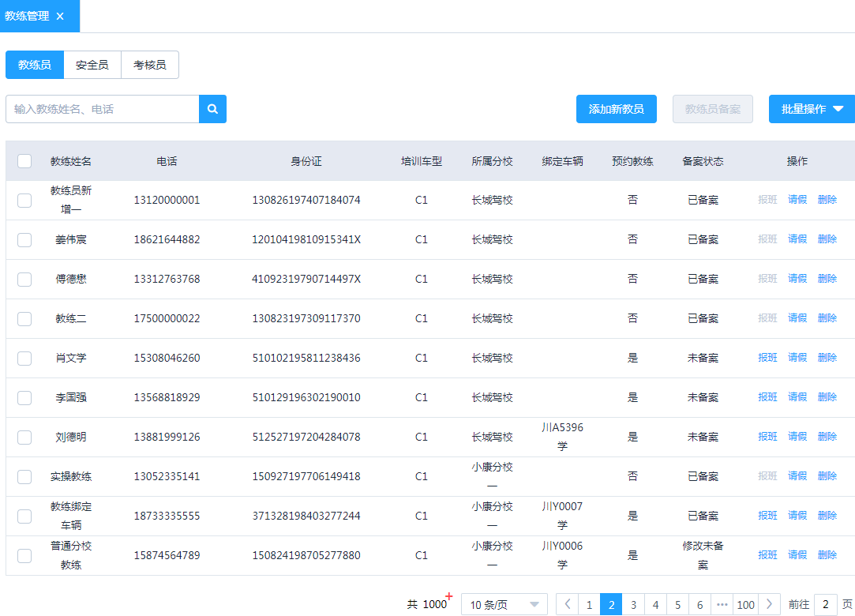The width and height of the screenshot is (855, 616).
Task: Jump to page 100
Action: coord(745,603)
